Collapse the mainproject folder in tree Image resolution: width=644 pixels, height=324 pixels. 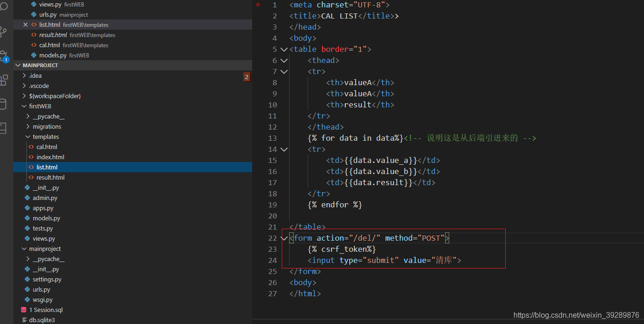[25, 249]
